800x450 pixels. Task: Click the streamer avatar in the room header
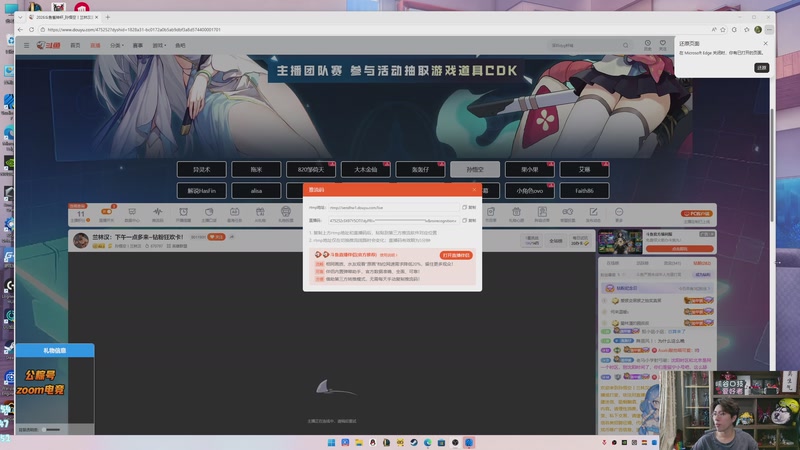click(81, 240)
